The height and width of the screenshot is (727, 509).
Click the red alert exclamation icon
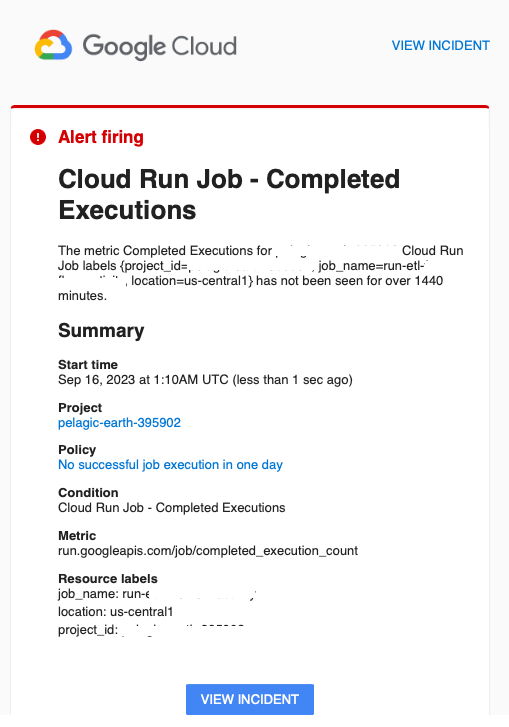click(38, 137)
